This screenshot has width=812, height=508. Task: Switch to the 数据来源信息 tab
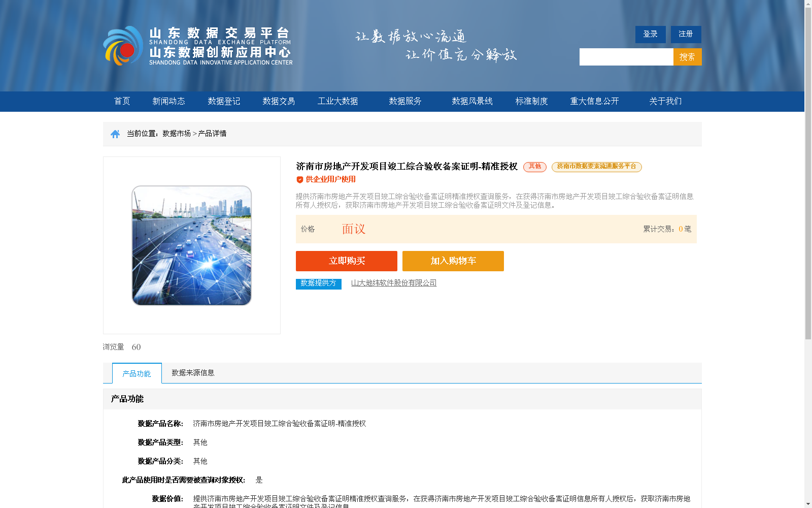coord(193,373)
